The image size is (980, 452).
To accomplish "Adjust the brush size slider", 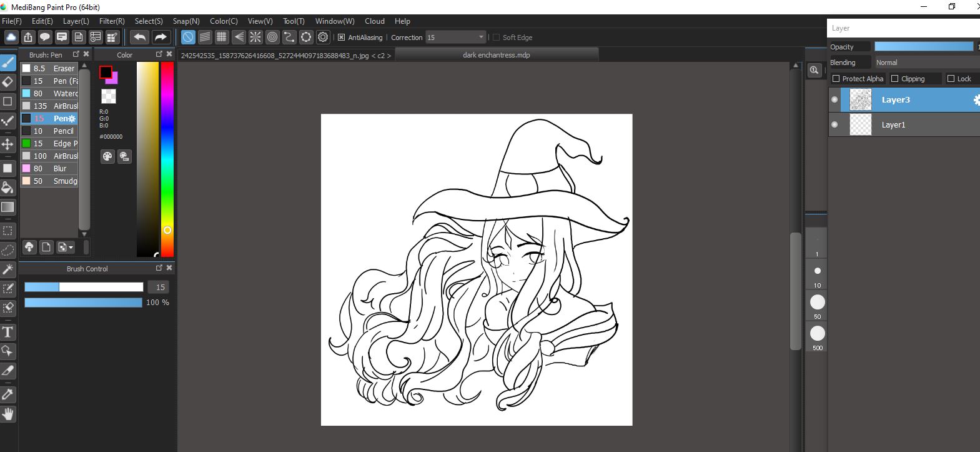I will [x=84, y=287].
